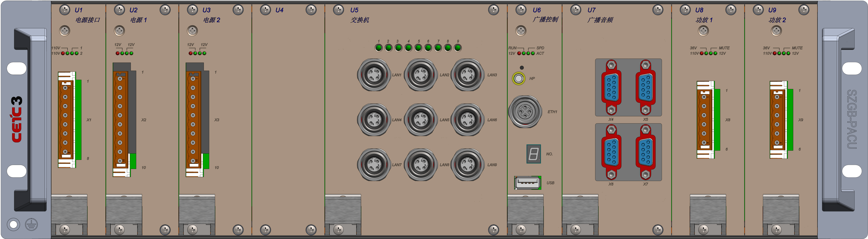The height and width of the screenshot is (239, 868).
Task: Click switch status LED number 8
Action: click(x=448, y=48)
